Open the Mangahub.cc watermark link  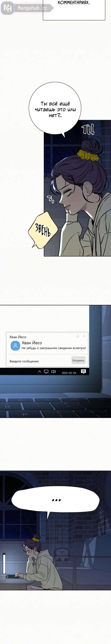click(32, 8)
